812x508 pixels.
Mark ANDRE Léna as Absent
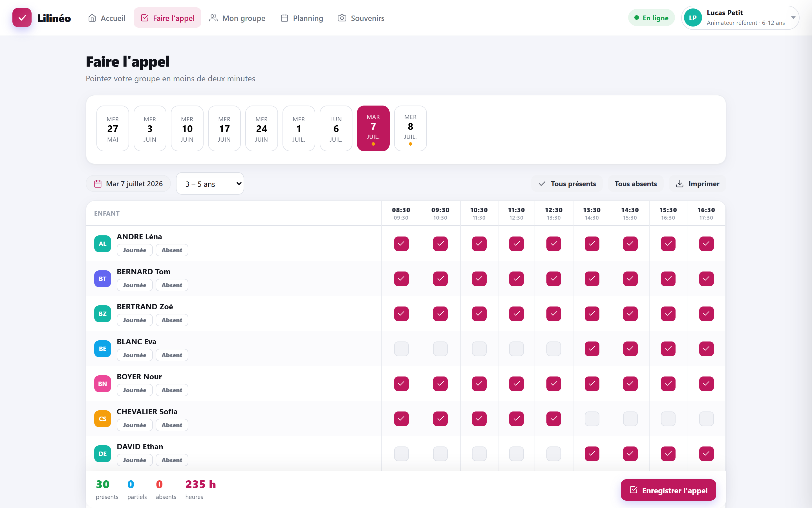pyautogui.click(x=172, y=250)
